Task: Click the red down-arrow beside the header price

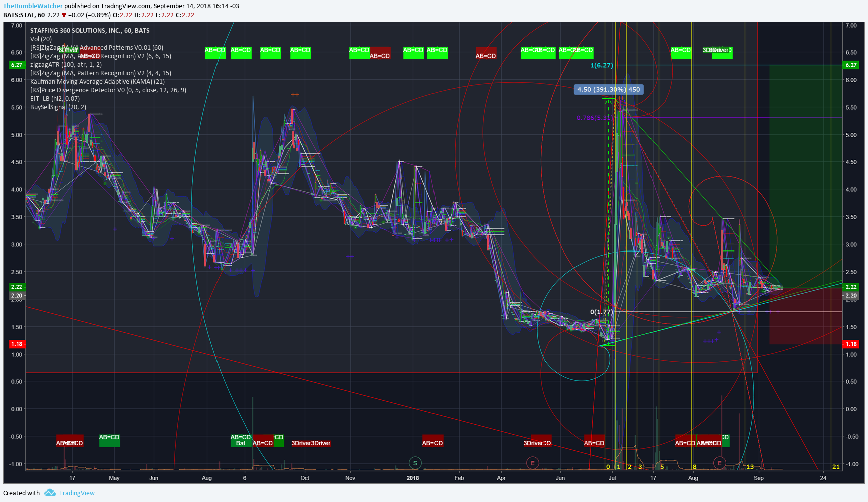Action: [64, 15]
